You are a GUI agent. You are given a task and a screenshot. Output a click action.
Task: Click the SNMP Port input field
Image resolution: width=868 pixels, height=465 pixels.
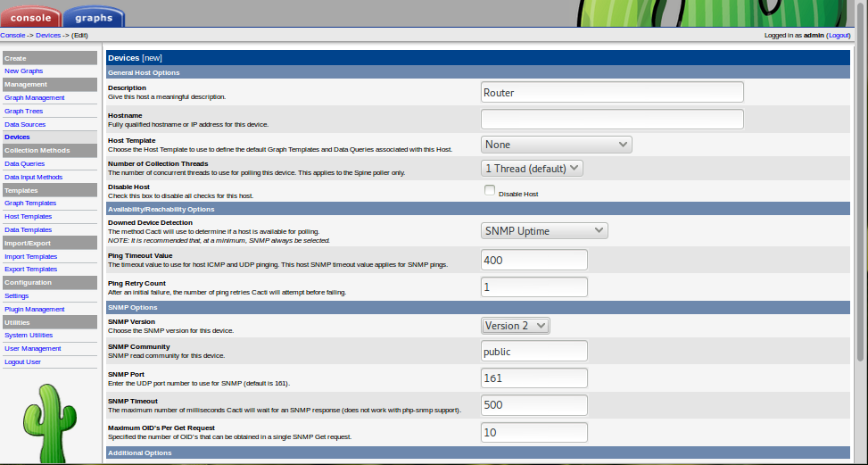[533, 378]
